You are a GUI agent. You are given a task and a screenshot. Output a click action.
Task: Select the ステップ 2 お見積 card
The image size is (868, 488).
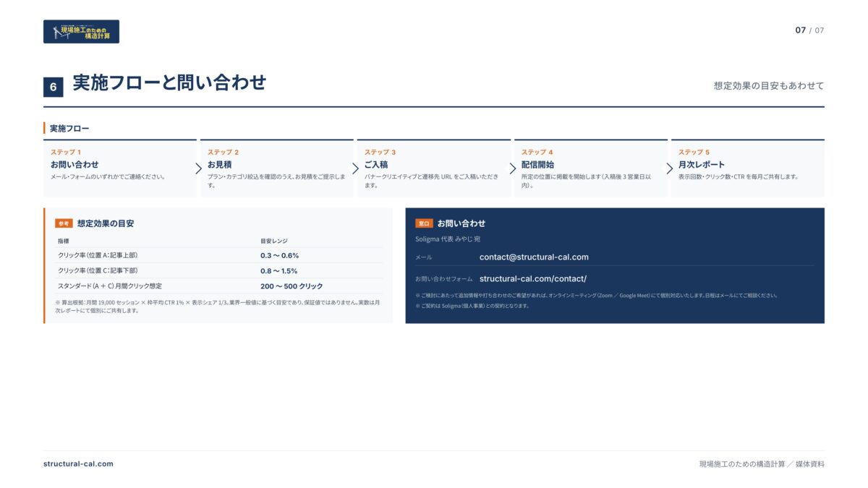(277, 168)
